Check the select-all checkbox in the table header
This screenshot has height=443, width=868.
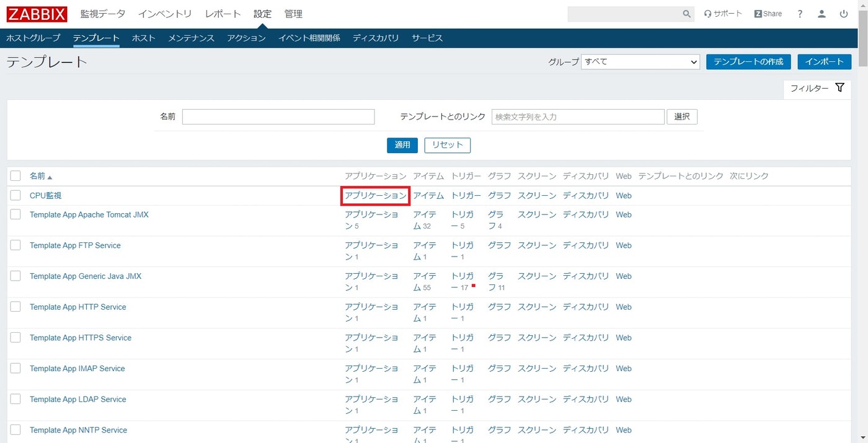point(15,175)
